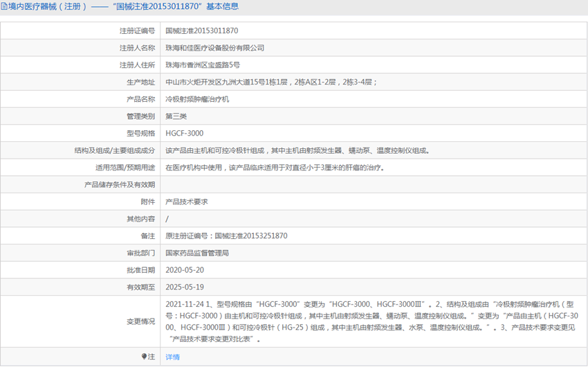This screenshot has height=367, width=588.
Task: Click the 适用范围/预期用途 label
Action: [x=125, y=168]
